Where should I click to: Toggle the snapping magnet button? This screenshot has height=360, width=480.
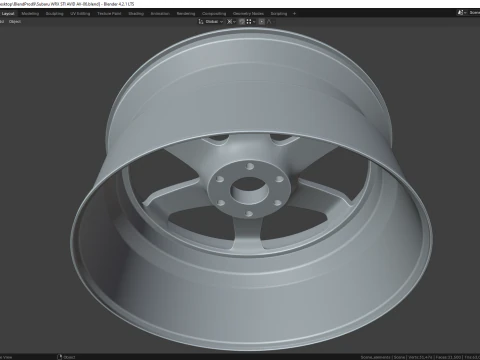[242, 21]
